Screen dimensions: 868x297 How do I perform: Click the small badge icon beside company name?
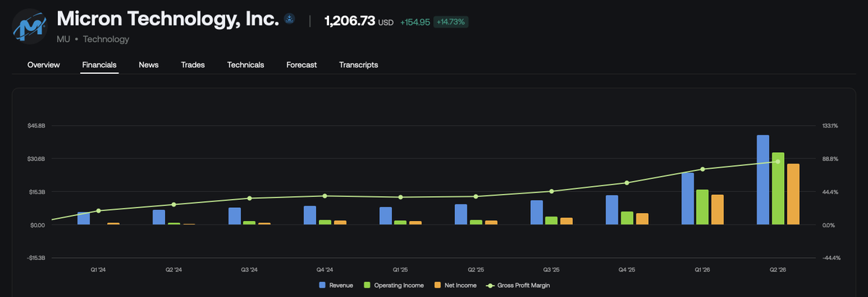click(x=289, y=18)
